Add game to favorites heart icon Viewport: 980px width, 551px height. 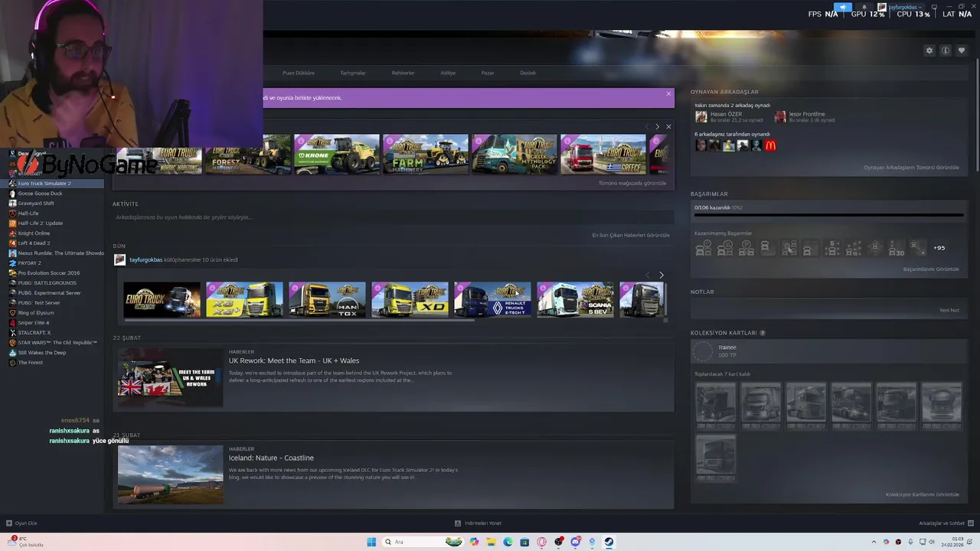[962, 51]
